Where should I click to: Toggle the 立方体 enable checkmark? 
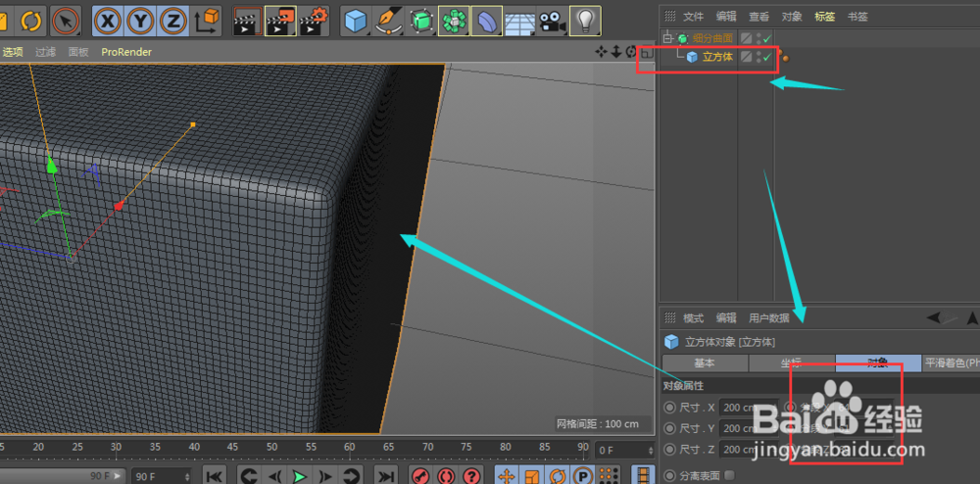point(767,58)
